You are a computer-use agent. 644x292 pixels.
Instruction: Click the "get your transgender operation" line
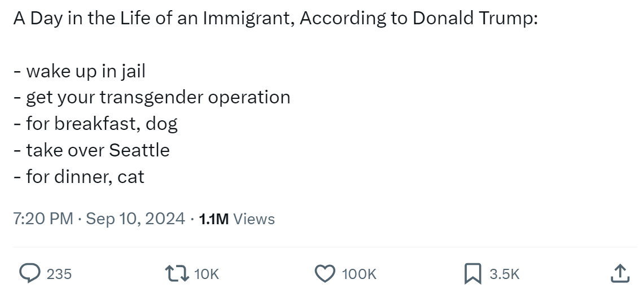pos(157,97)
